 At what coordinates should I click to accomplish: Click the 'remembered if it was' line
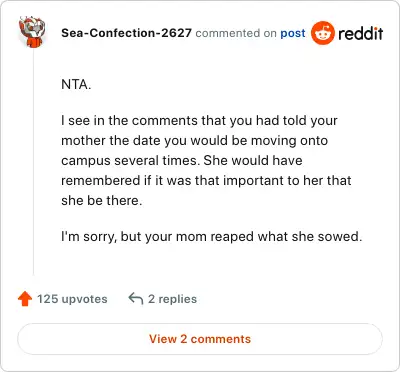[x=206, y=181]
